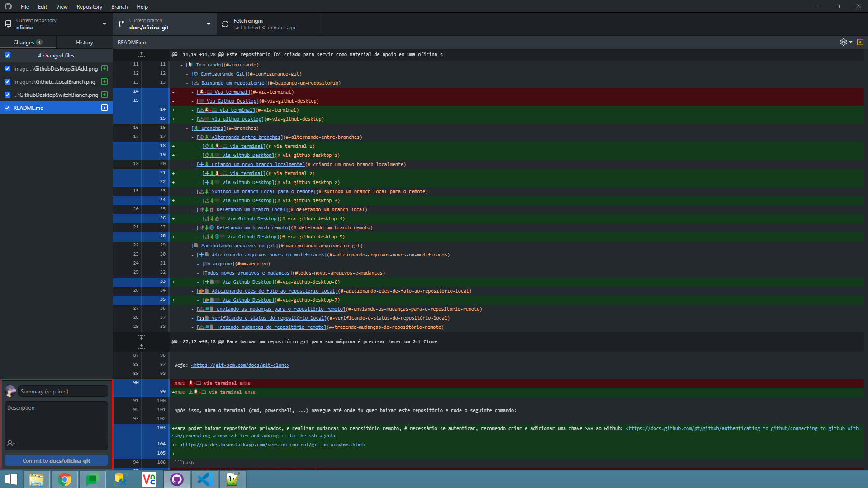
Task: Click Commit to docs/oficina-git button
Action: [x=56, y=460]
